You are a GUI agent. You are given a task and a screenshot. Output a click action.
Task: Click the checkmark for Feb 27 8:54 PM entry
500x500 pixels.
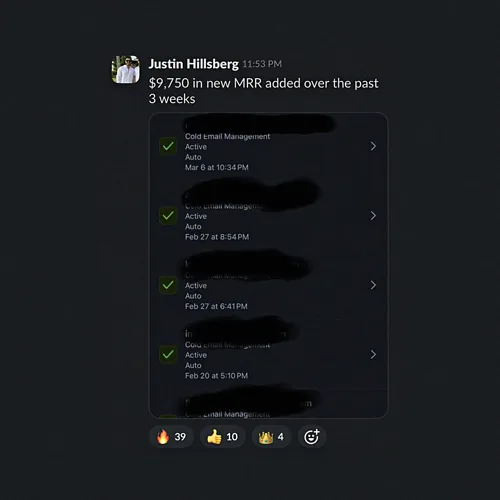click(168, 216)
